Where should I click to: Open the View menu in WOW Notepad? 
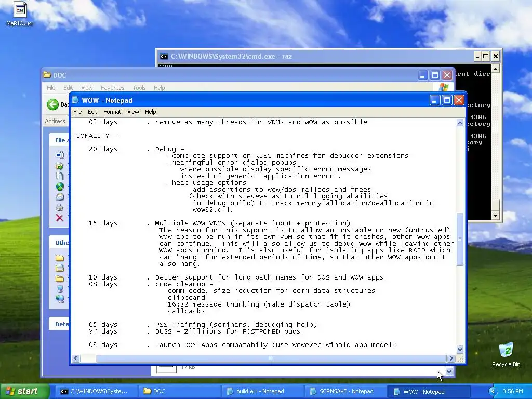click(133, 112)
